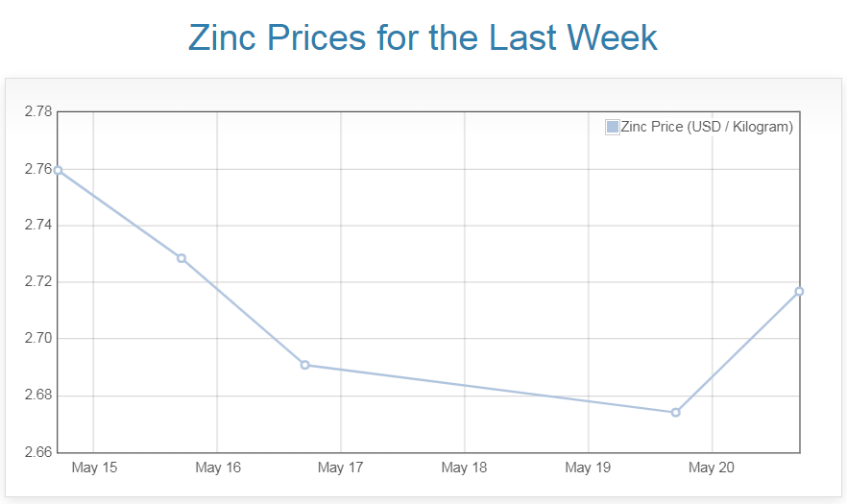Click the 2.70 y-axis label
The width and height of the screenshot is (847, 504).
38,339
